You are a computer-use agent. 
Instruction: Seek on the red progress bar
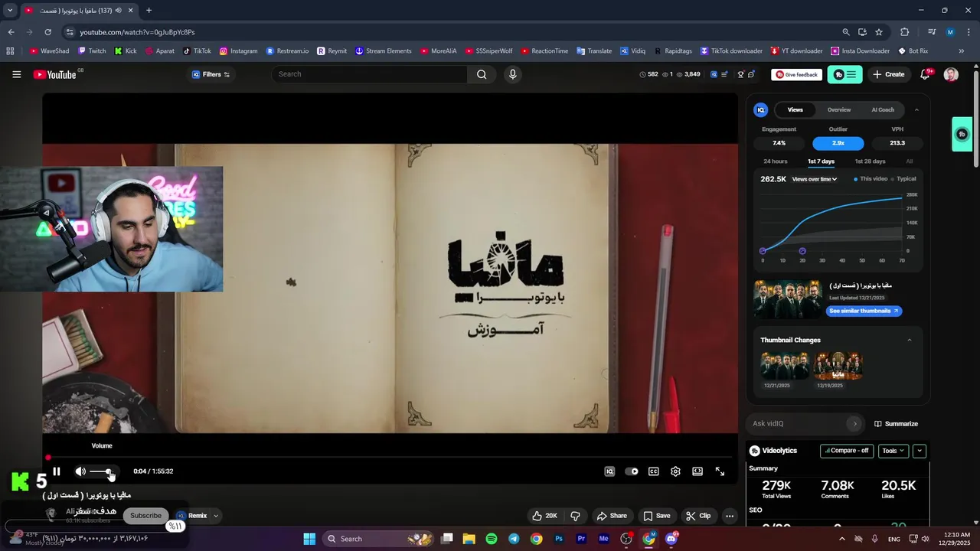click(390, 458)
